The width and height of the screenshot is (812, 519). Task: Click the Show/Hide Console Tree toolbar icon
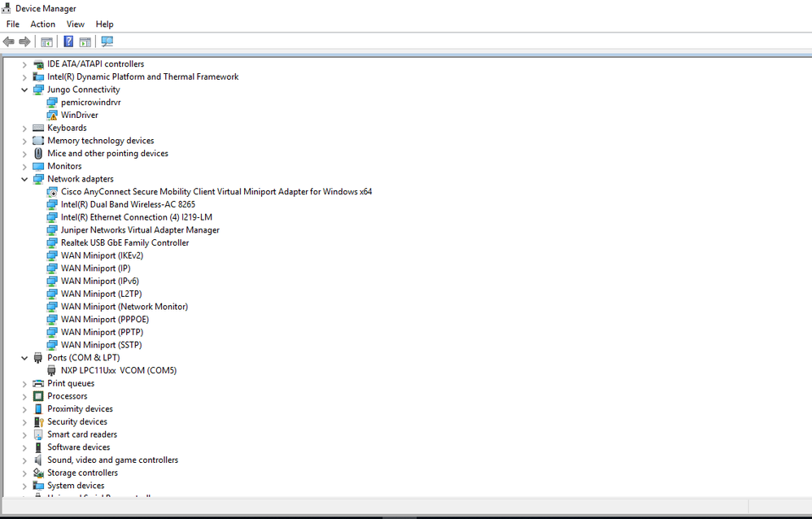point(46,41)
